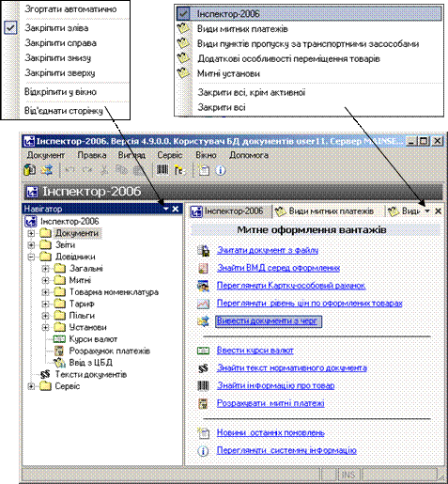This screenshot has height=484, width=448.
Task: Click the first toolbar icon with book
Action: 30,170
